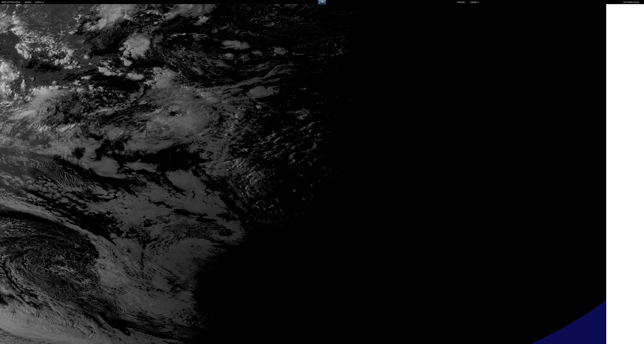Screen dimensions: 644x344
Task: Click the 201509012230 timestamp
Action: pos(631,2)
